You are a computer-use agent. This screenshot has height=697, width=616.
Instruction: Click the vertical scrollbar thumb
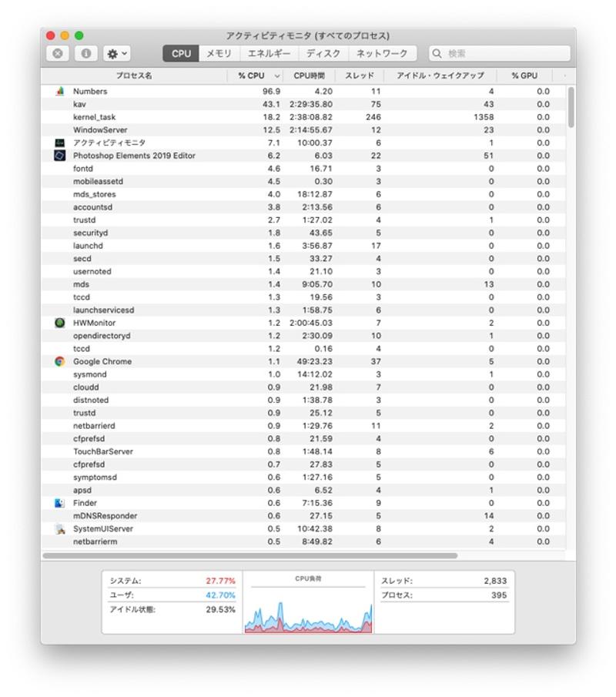pyautogui.click(x=571, y=107)
